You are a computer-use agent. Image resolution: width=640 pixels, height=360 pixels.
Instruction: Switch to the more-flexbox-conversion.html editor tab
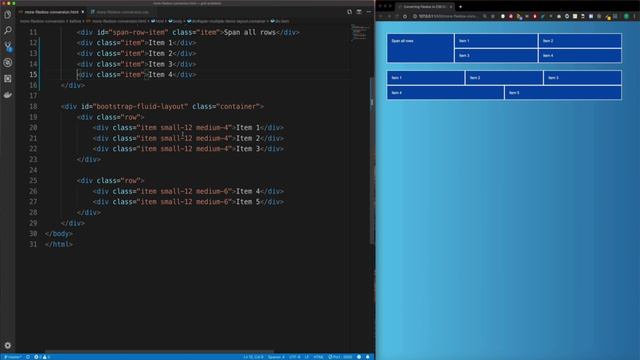tap(51, 12)
